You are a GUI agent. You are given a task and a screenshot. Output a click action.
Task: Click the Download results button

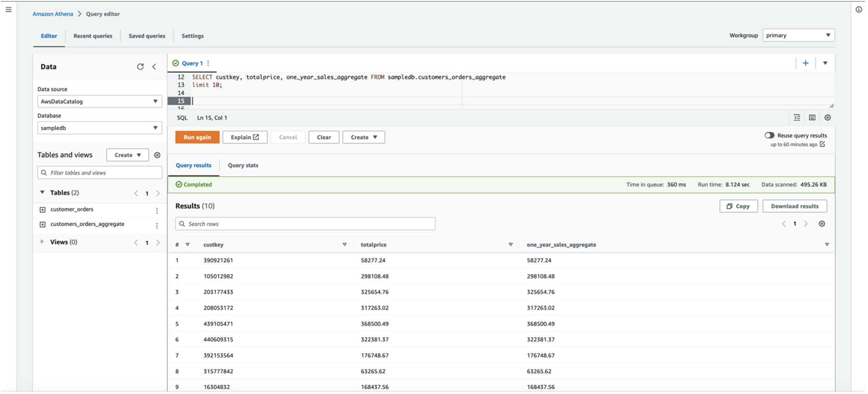point(794,206)
